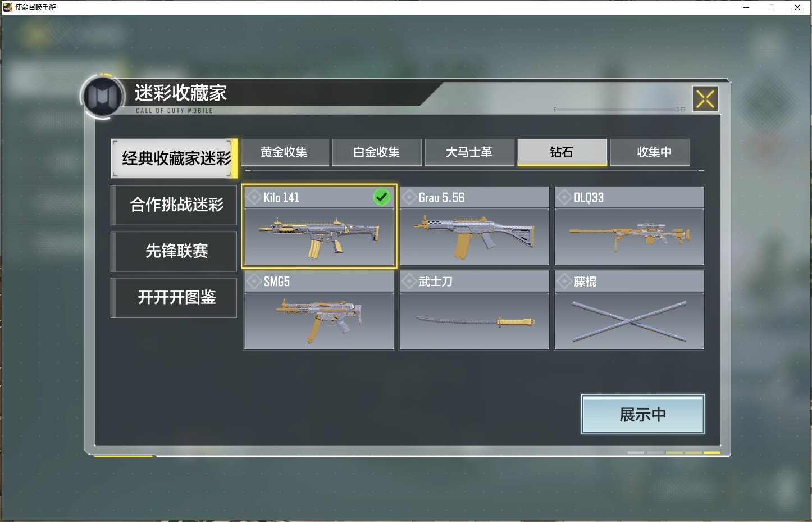
Task: Open 开开开图鉴 sidebar category
Action: click(x=174, y=297)
